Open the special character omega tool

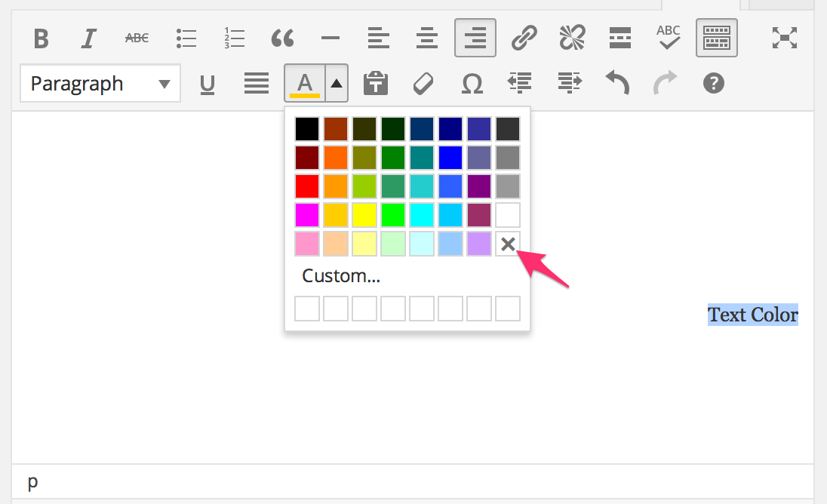point(472,83)
